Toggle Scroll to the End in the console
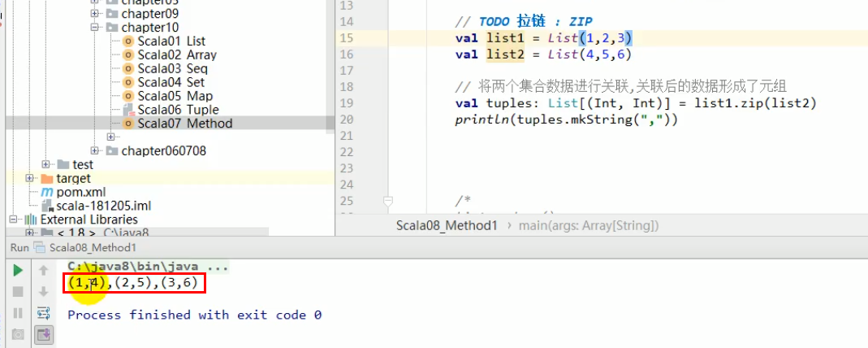The height and width of the screenshot is (348, 868). pos(44,334)
